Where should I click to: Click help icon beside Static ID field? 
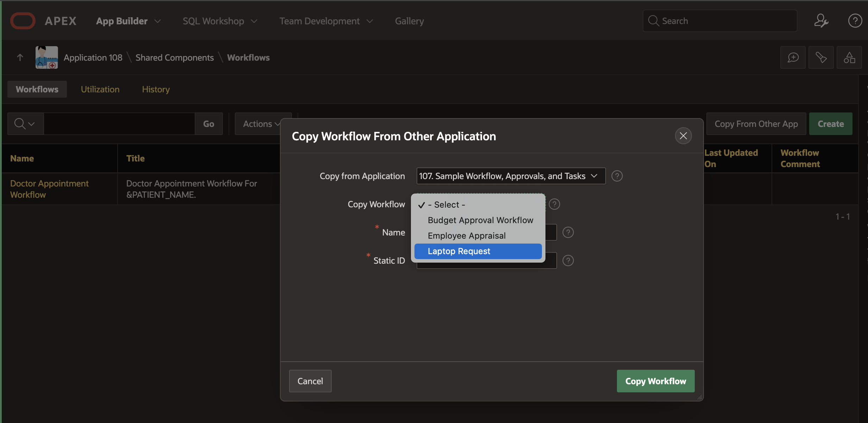(x=568, y=260)
